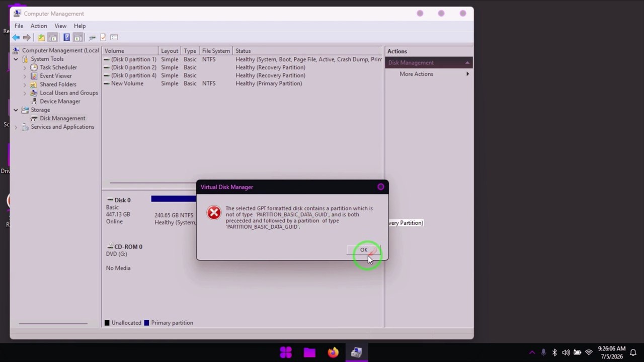This screenshot has width=644, height=362.
Task: Sort by the File System column header
Action: tap(216, 51)
